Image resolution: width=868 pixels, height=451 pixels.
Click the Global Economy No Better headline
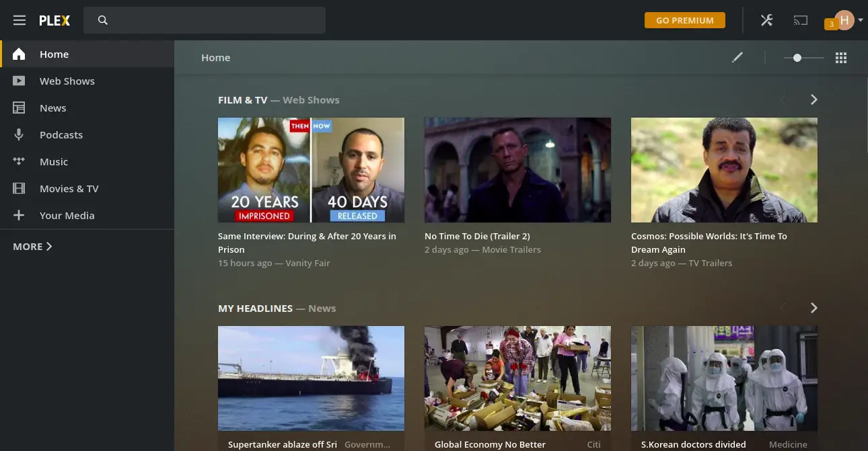[x=490, y=444]
